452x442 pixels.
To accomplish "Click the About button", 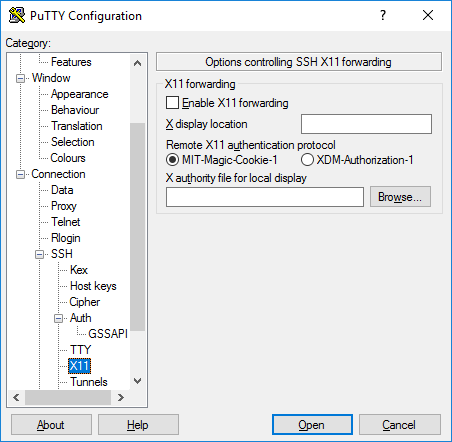I will (x=51, y=425).
